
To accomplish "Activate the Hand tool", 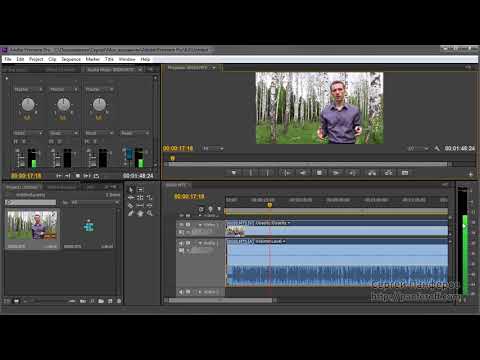I will click(140, 213).
